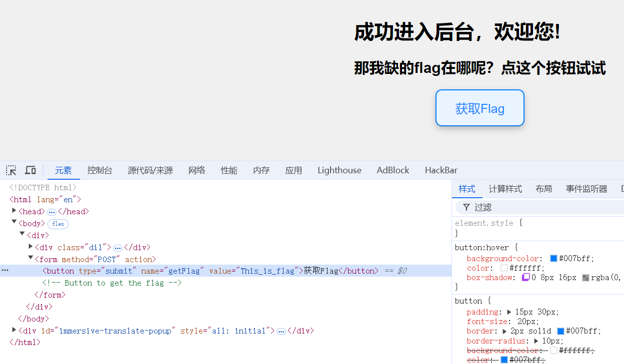624x364 pixels.
Task: Click the ellipsis badge in immersive-translate-popup div
Action: (281, 331)
